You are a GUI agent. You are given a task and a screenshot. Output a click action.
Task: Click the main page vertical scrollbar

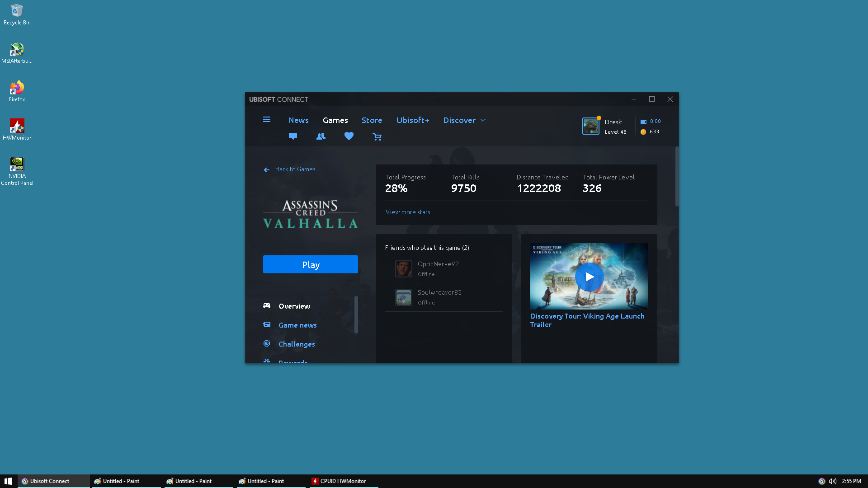point(677,177)
